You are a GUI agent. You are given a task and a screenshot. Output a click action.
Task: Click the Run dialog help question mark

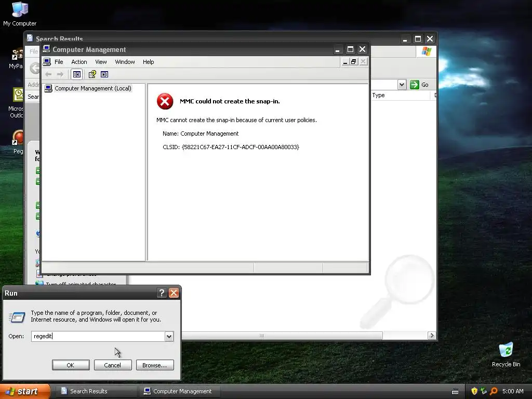tap(162, 293)
